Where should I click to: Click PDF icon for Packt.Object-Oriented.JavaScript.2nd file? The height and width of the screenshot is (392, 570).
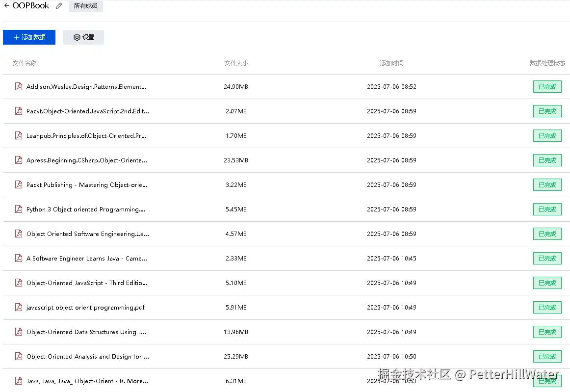tap(19, 111)
